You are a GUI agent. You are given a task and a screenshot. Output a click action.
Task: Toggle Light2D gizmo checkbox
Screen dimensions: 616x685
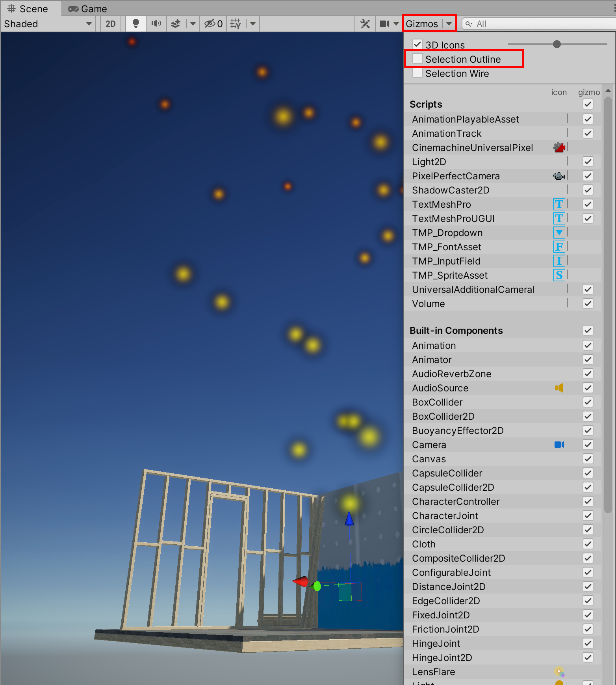588,162
